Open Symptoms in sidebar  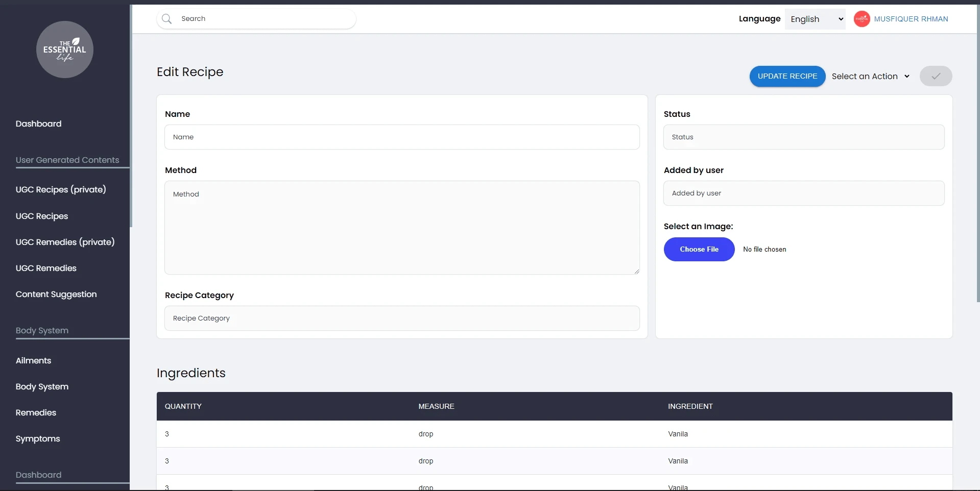(38, 438)
